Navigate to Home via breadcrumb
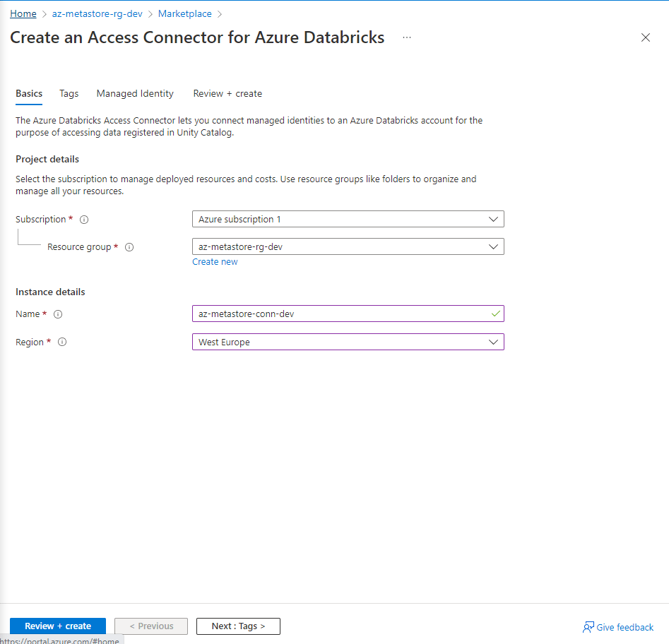 click(x=23, y=13)
